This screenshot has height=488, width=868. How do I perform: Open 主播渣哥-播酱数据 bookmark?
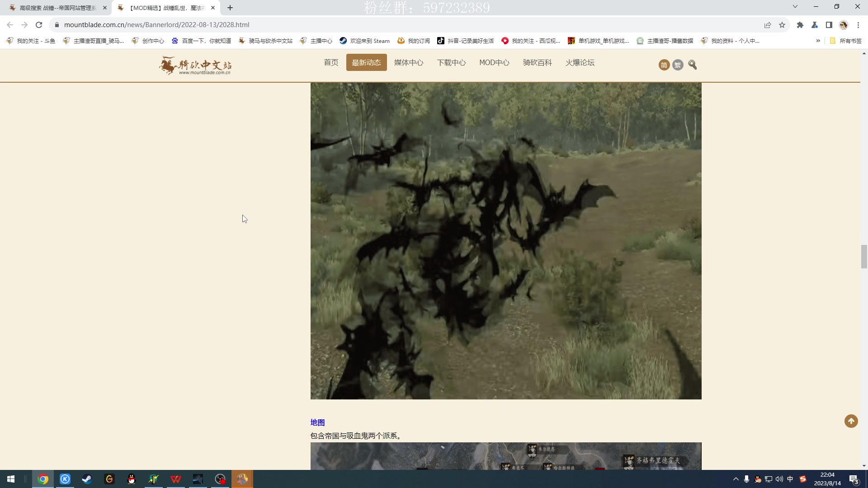tap(665, 41)
